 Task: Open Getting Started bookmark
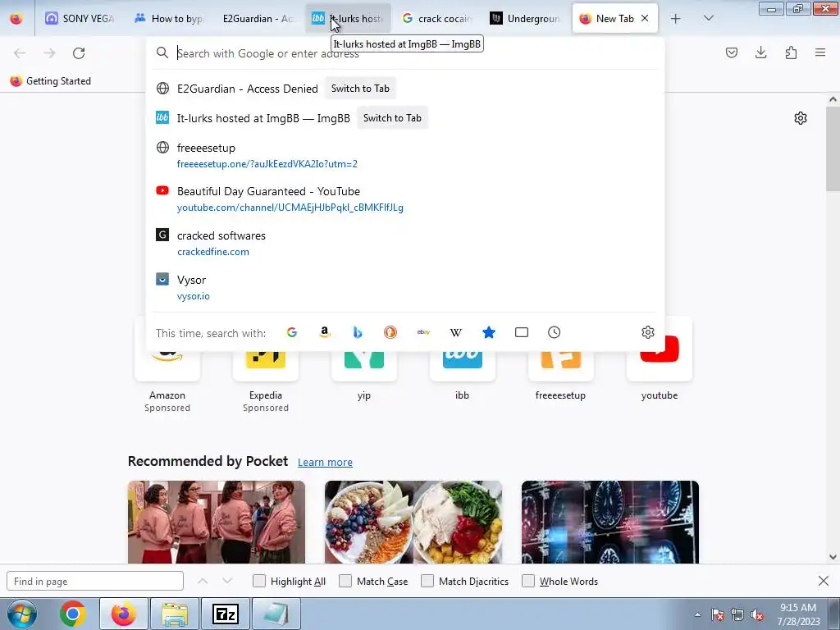[x=50, y=81]
